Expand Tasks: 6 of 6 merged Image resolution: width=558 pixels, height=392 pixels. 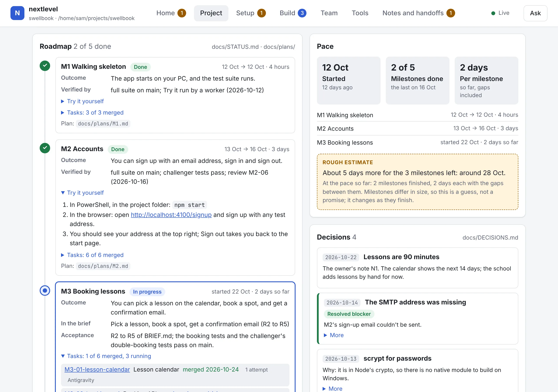pos(92,255)
